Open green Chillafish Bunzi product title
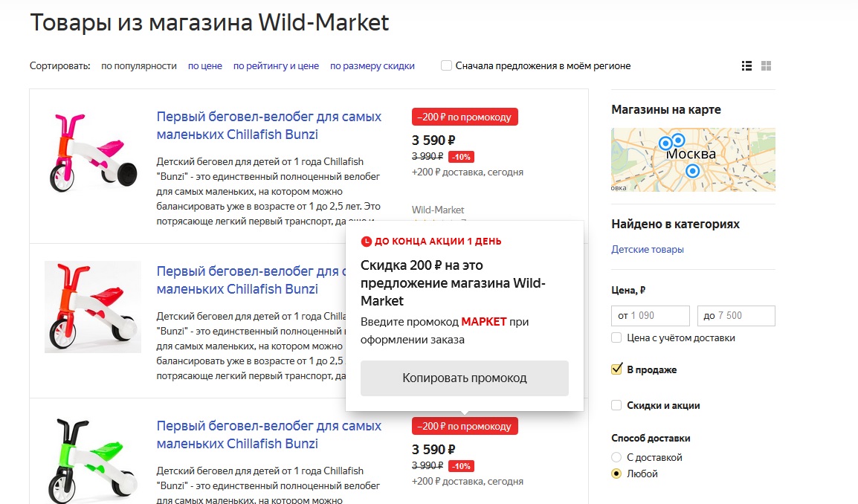858x504 pixels. [x=269, y=435]
